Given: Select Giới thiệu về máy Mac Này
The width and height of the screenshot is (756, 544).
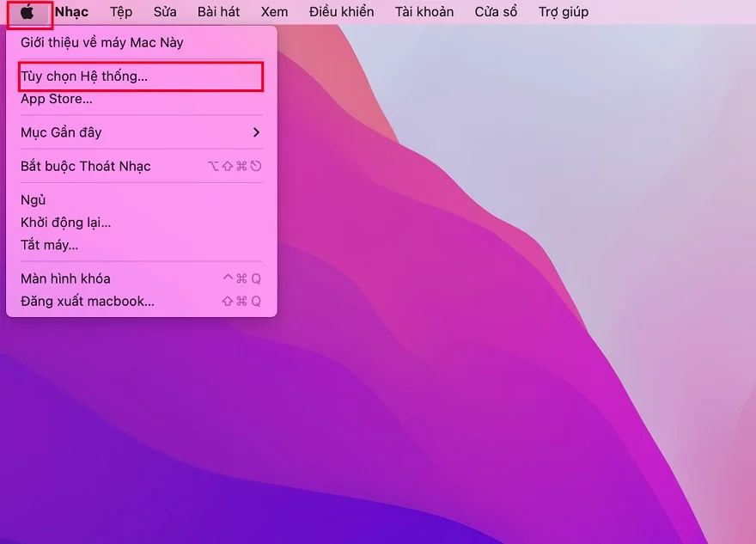Looking at the screenshot, I should tap(101, 42).
